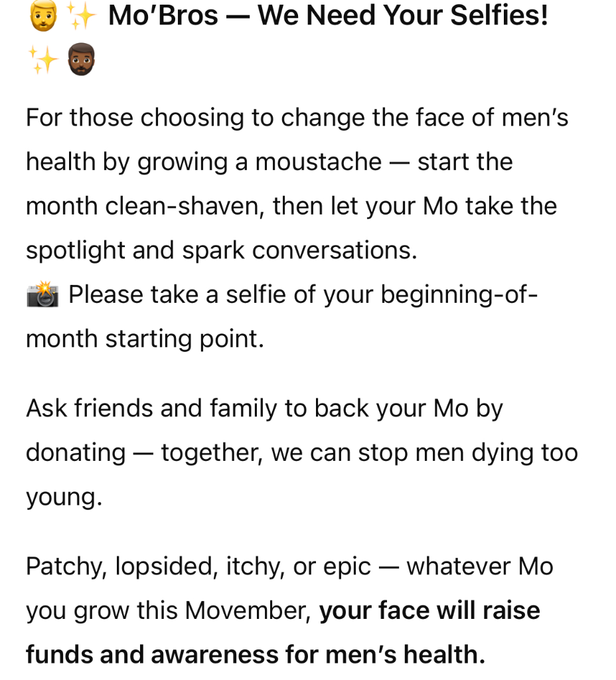
Task: Click the word "Movember,"
Action: point(248,611)
